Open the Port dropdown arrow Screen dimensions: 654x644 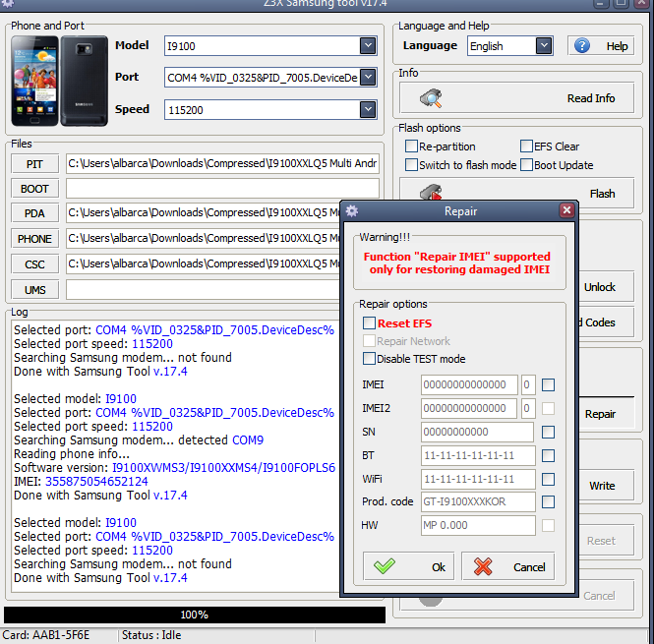click(x=368, y=77)
